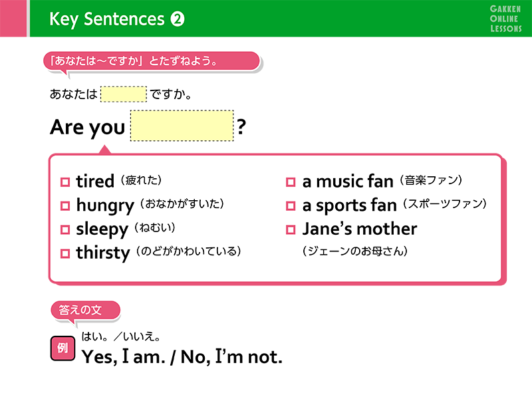Check the box next to a sports fan
Screen dimensions: 532x399
click(x=291, y=206)
